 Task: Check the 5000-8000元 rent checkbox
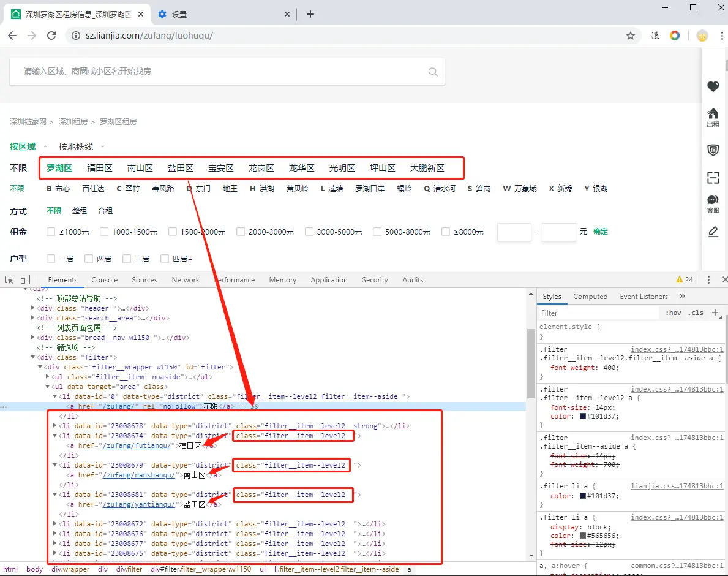pyautogui.click(x=377, y=232)
